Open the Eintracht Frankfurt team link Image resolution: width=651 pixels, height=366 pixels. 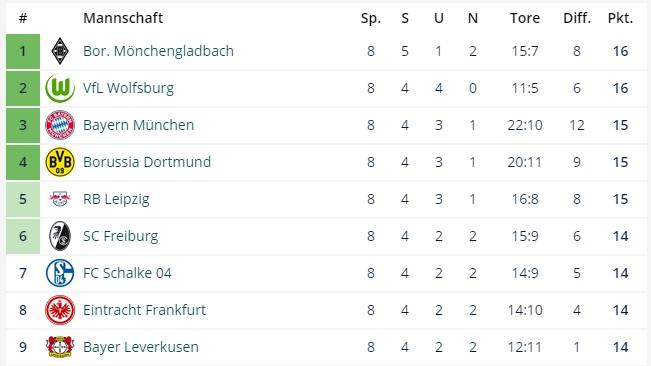coord(144,310)
